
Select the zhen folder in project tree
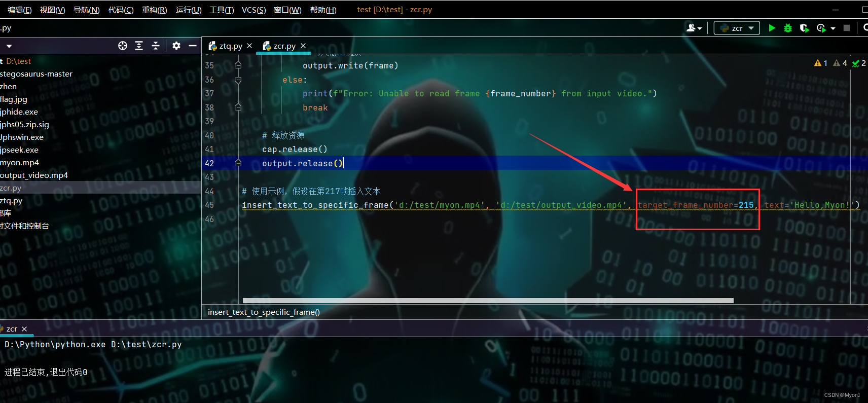pos(9,86)
